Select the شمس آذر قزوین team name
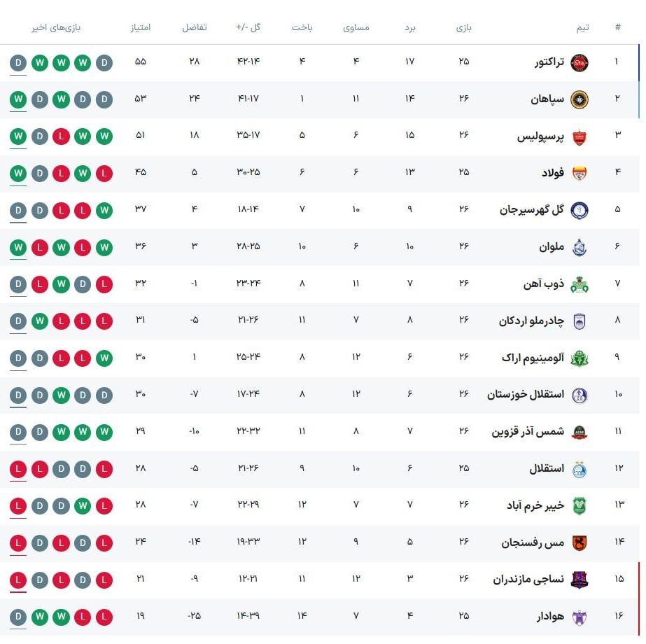 pyautogui.click(x=528, y=431)
